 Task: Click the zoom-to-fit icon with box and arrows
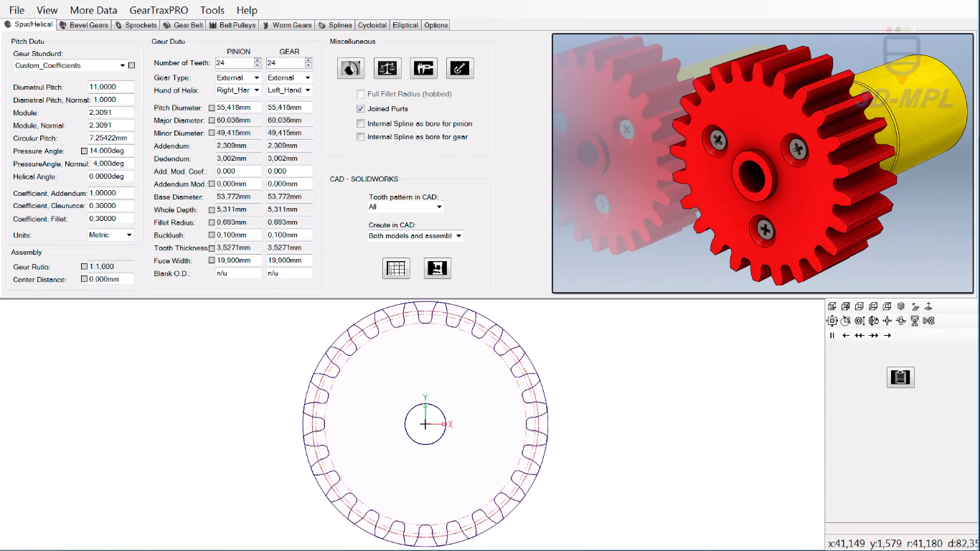[x=831, y=321]
